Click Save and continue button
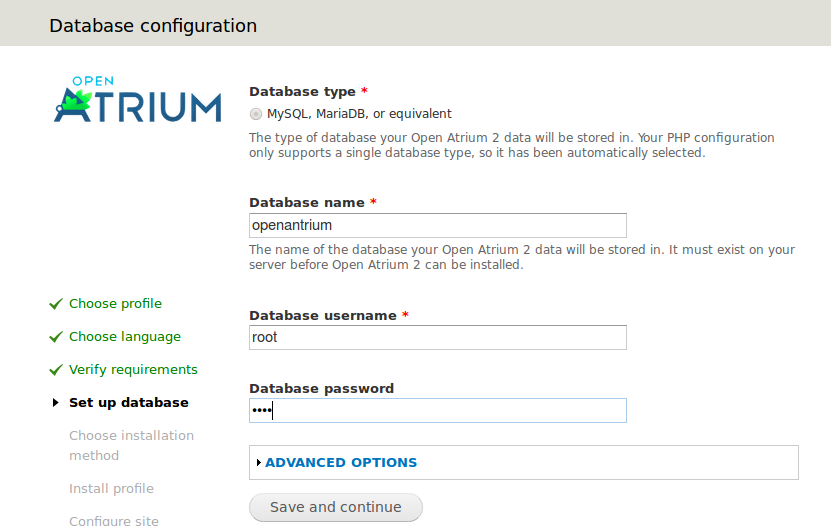Image resolution: width=831 pixels, height=526 pixels. (336, 507)
